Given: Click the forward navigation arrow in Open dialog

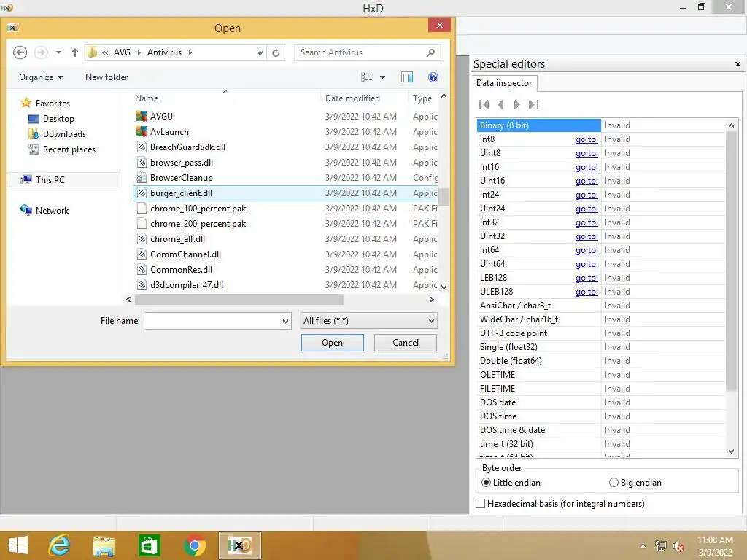Looking at the screenshot, I should coord(41,52).
